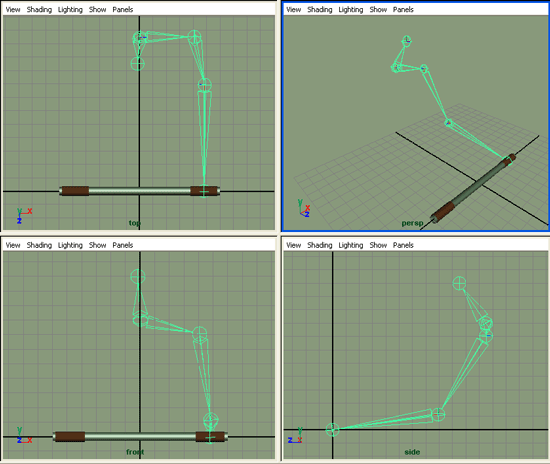
Task: Open Show menu in persp viewport
Action: [x=378, y=10]
